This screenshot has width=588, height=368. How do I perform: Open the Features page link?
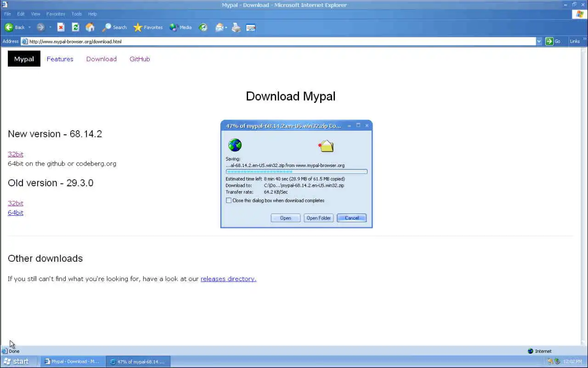[x=60, y=59]
